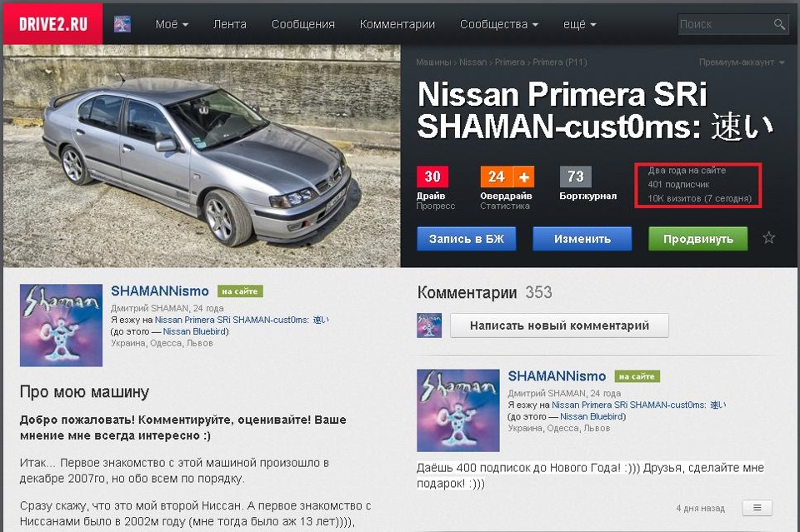This screenshot has height=532, width=800.
Task: Click the plus icon next to Овердрайв 24
Action: [x=523, y=177]
